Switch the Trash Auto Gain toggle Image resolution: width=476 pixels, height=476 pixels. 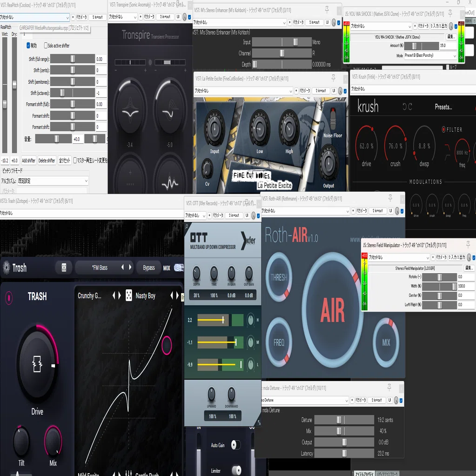pyautogui.click(x=236, y=445)
